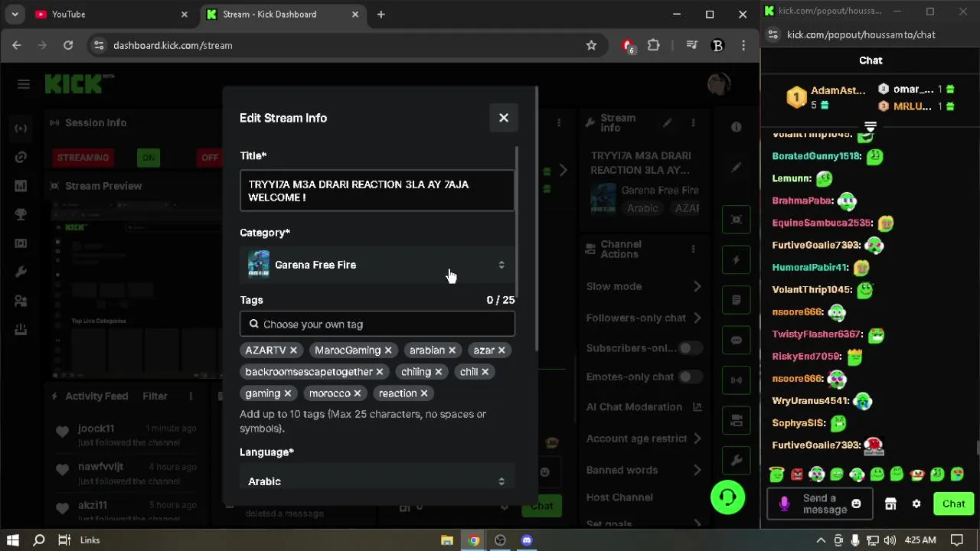Image resolution: width=980 pixels, height=551 pixels.
Task: Open Host Channel action
Action: (x=619, y=497)
